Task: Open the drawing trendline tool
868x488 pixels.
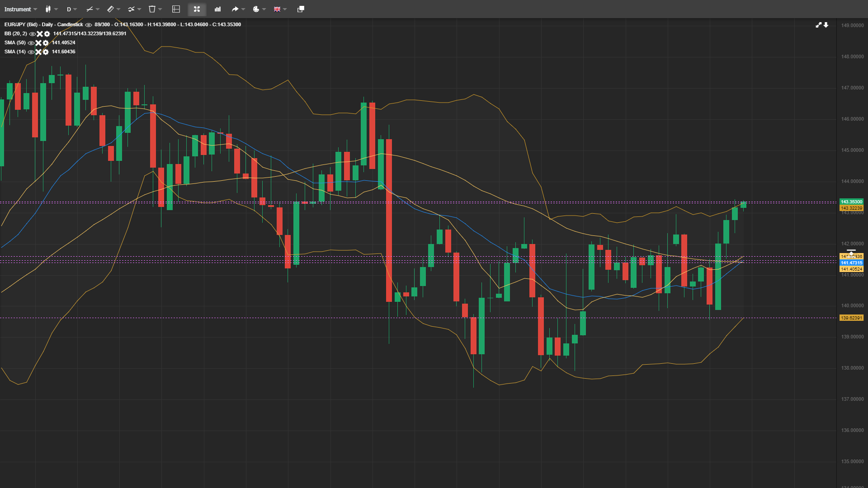Action: (x=90, y=9)
